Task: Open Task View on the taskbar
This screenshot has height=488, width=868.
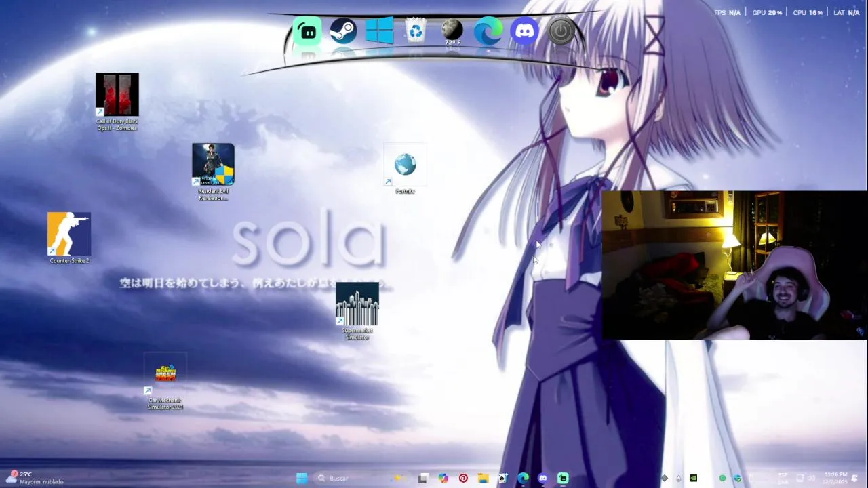Action: tap(422, 478)
